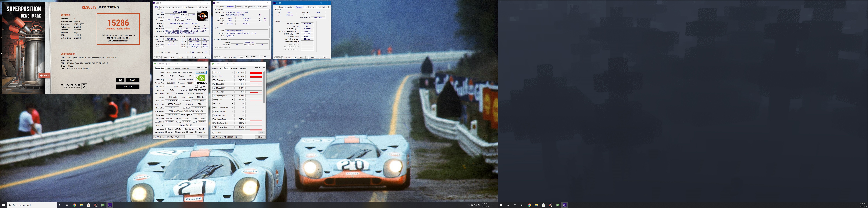Toggle the Vulkan checkbox

tap(167, 132)
